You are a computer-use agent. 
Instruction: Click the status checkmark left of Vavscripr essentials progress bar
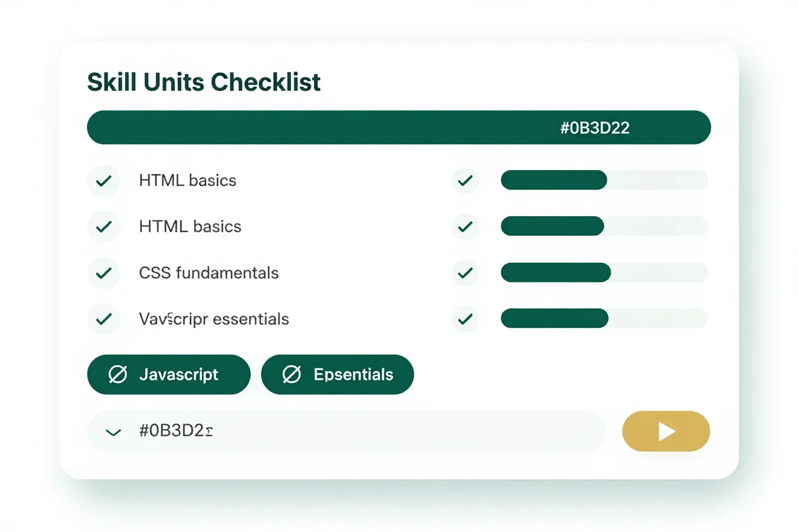[465, 318]
